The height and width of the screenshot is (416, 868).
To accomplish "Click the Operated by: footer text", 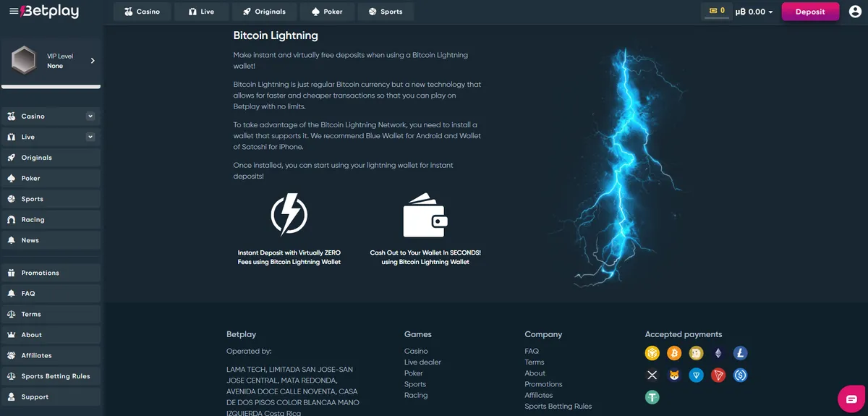I will click(x=249, y=351).
